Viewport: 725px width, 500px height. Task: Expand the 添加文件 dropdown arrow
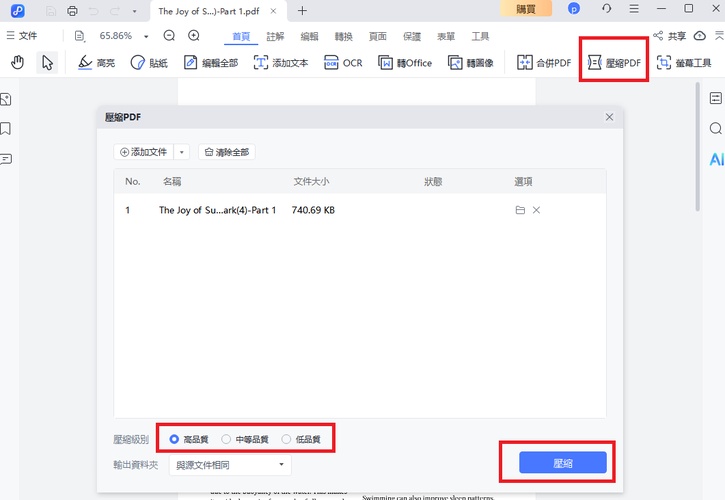(x=182, y=152)
